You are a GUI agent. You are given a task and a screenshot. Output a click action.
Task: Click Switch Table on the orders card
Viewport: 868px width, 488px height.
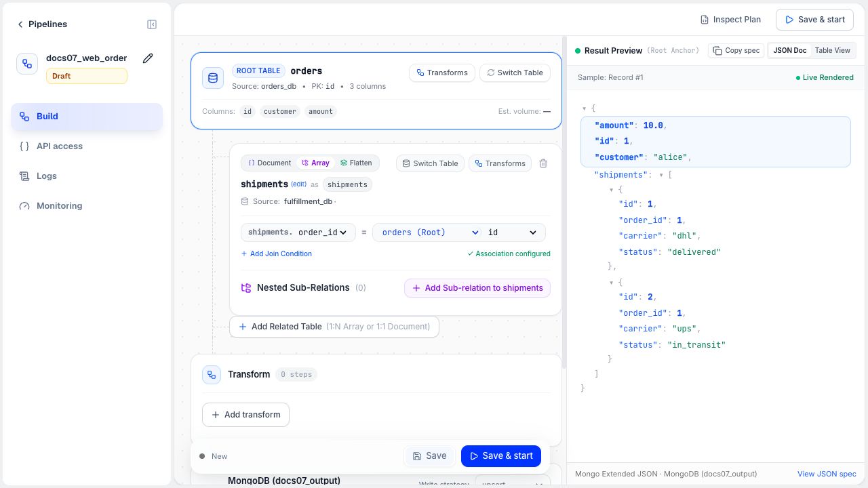[515, 73]
